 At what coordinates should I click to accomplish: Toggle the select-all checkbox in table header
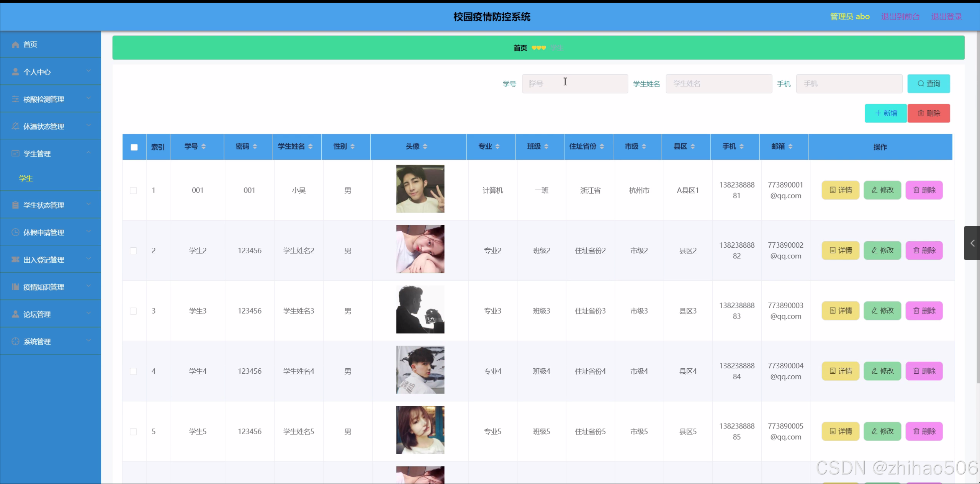point(134,147)
